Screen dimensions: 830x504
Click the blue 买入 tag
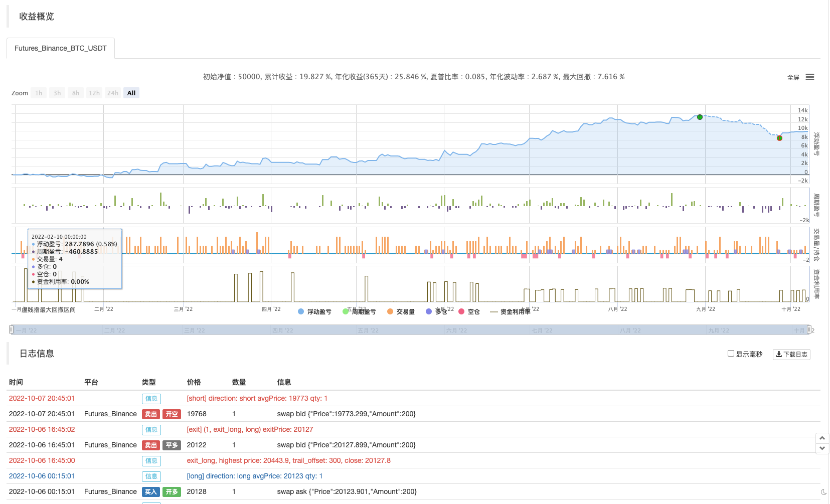[x=150, y=492]
